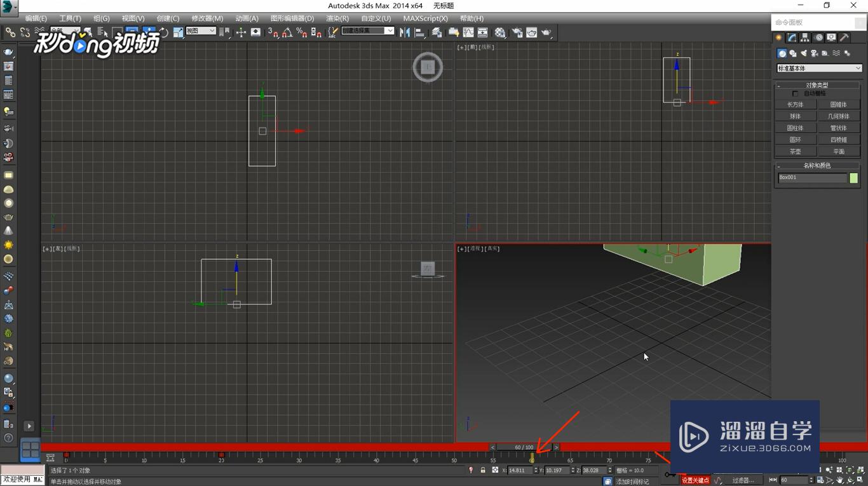Switch to the Motion panel tab
The image size is (868, 486).
coord(819,37)
